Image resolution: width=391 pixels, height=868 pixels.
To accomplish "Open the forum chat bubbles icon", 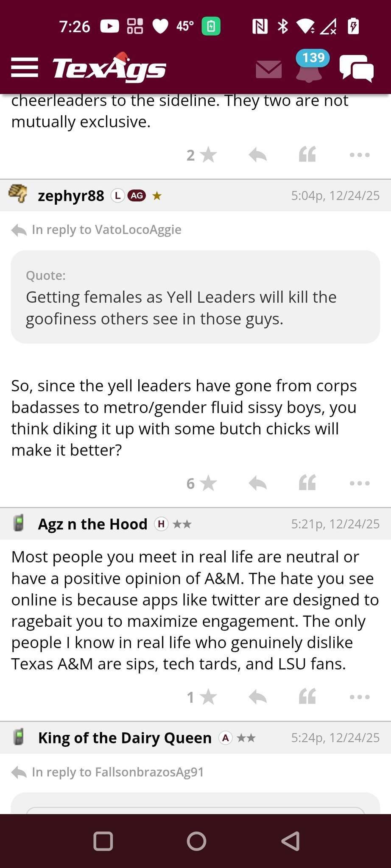I will (x=356, y=68).
